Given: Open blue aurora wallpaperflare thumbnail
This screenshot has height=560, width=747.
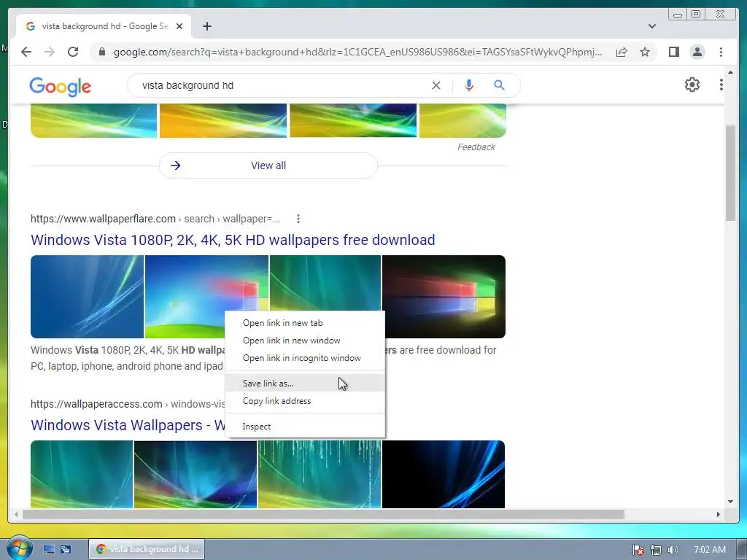Looking at the screenshot, I should click(x=88, y=297).
